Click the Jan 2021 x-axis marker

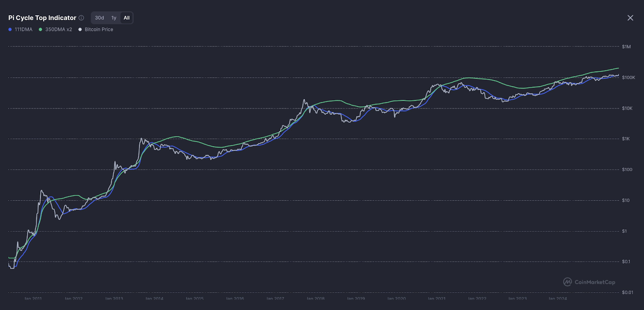click(x=437, y=299)
